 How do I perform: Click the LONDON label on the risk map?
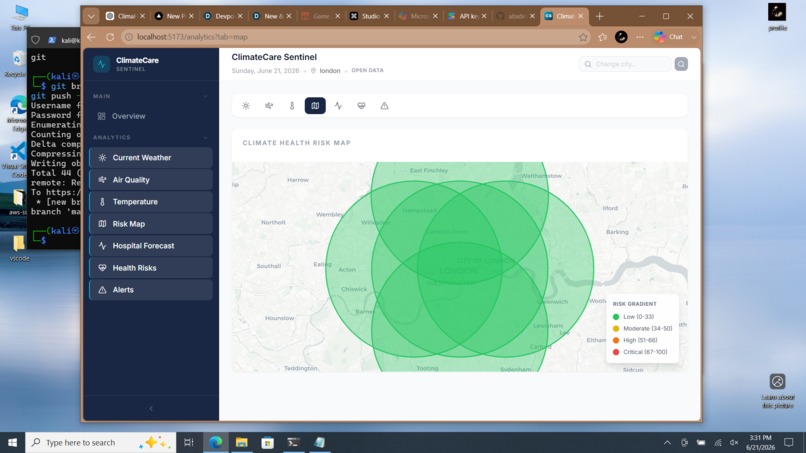458,270
